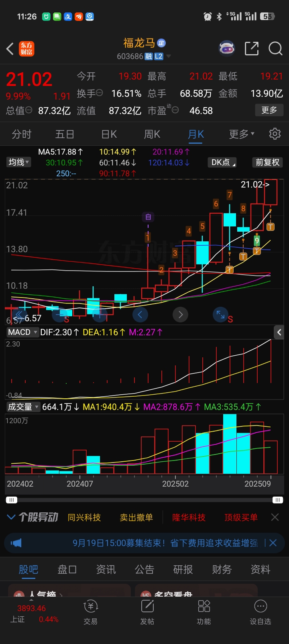
Task: Select the 月K tab
Action: (196, 134)
